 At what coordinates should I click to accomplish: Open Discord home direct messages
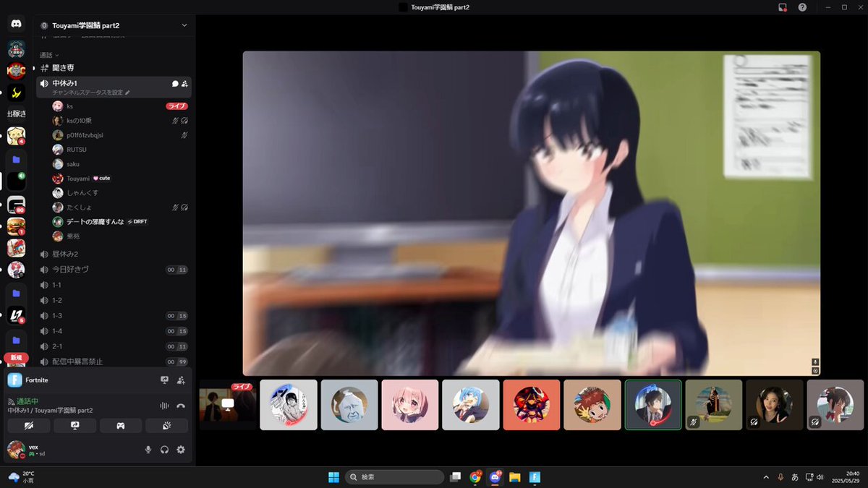[x=16, y=25]
